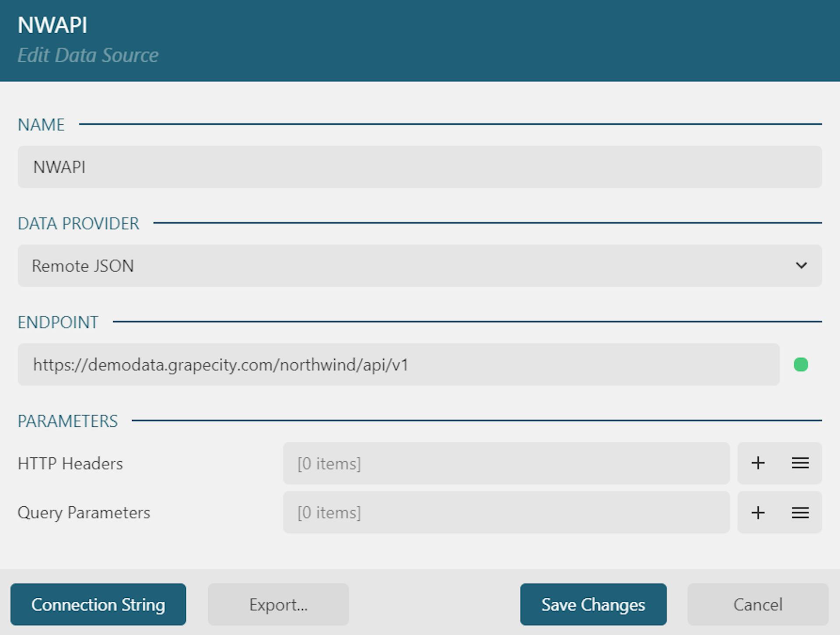Enable Query Parameters configuration toggle
Viewport: 840px width, 635px height.
801,512
